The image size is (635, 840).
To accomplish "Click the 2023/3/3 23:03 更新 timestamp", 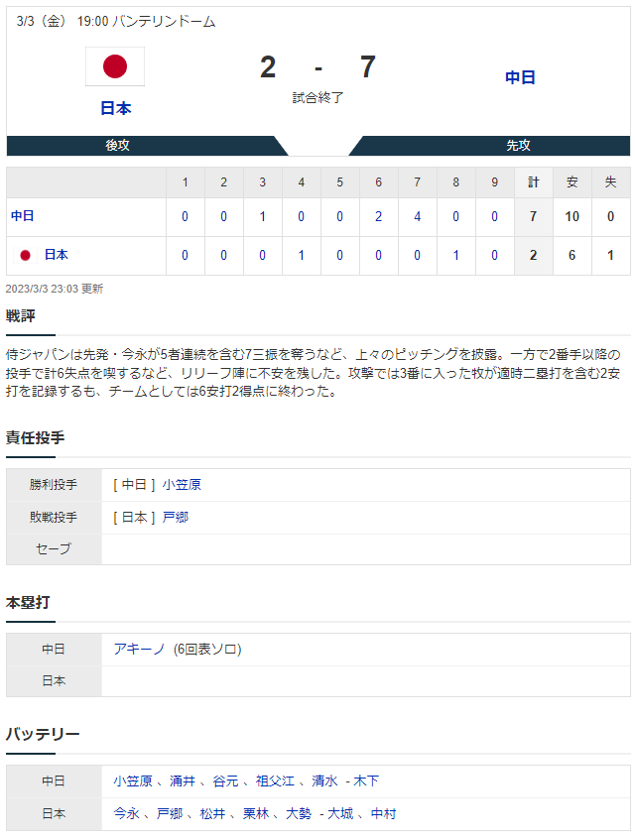I will click(x=55, y=289).
